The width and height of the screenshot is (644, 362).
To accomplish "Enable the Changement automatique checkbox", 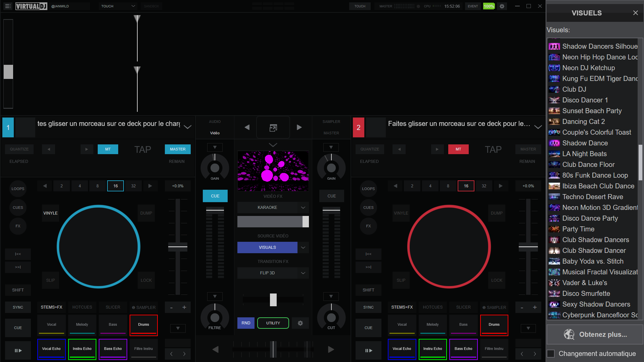I will pyautogui.click(x=551, y=354).
